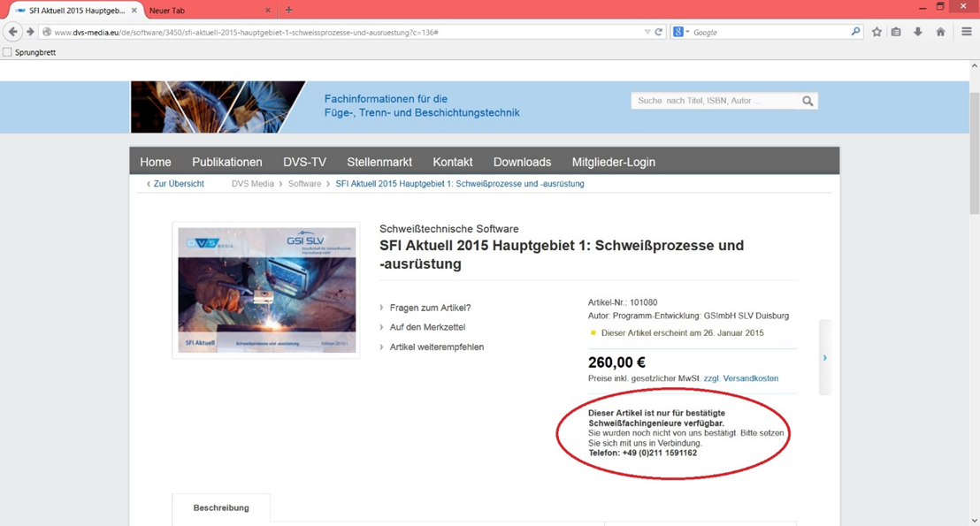980x526 pixels.
Task: Close the SFI Aktuell 2015 tab
Action: coord(134,11)
